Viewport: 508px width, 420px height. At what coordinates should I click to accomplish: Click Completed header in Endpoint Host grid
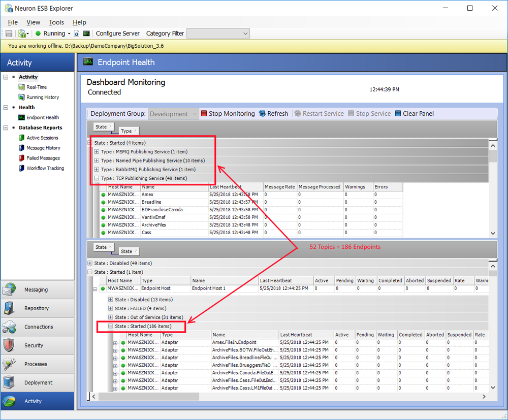pos(391,281)
